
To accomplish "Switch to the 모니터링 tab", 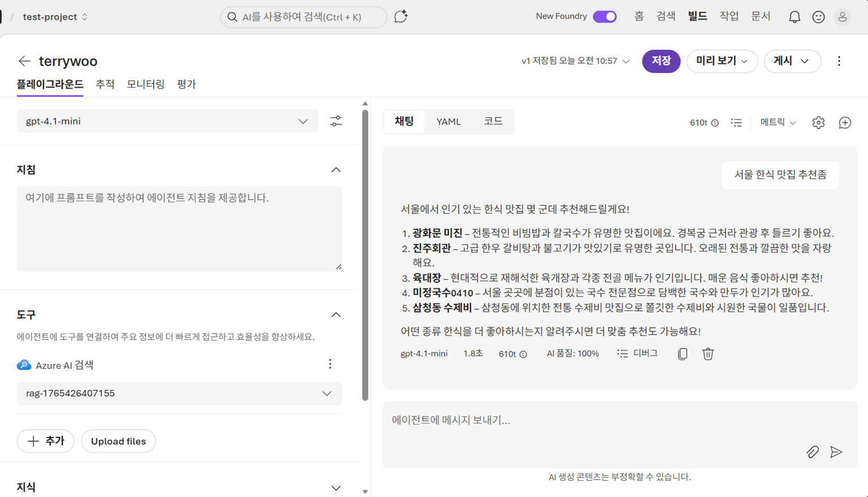I will [x=146, y=84].
